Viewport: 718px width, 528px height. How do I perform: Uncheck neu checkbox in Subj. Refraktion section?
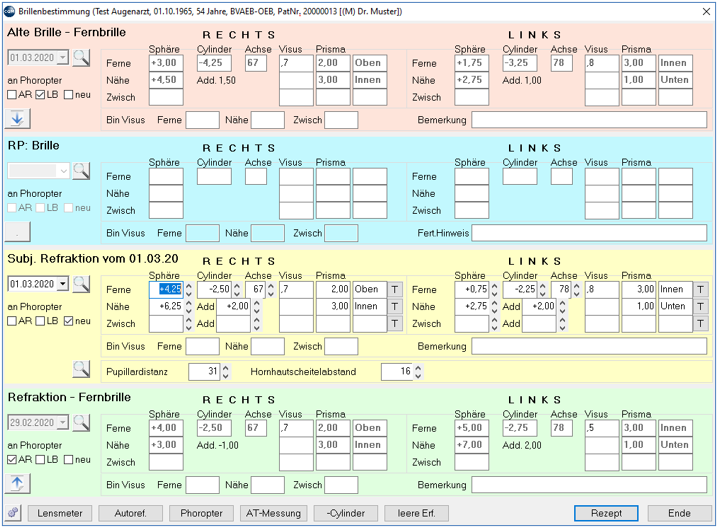click(68, 321)
